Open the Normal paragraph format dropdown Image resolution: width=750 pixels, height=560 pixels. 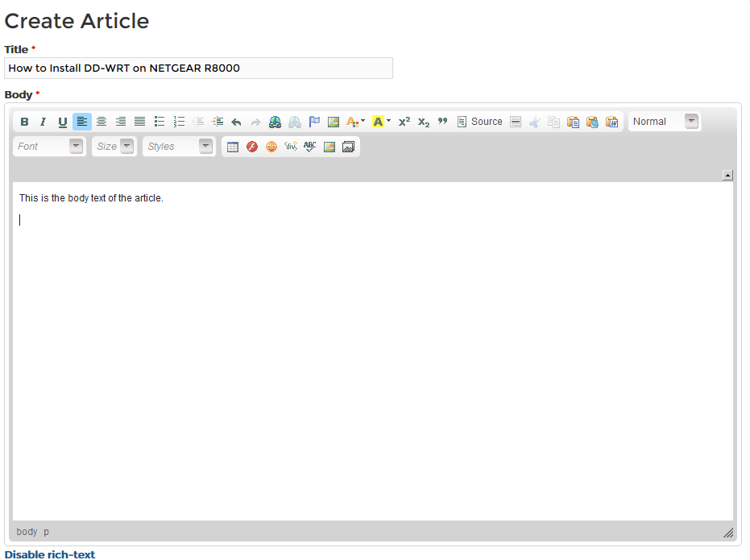pos(665,122)
